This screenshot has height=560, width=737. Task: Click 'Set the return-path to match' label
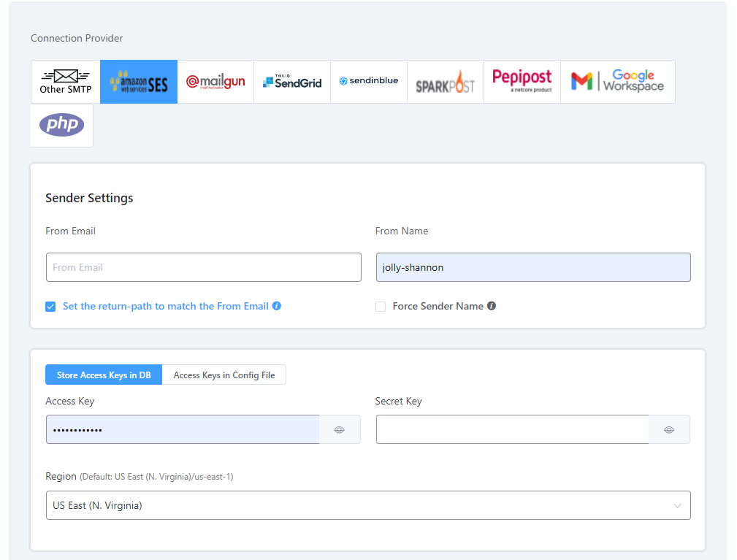tap(166, 307)
